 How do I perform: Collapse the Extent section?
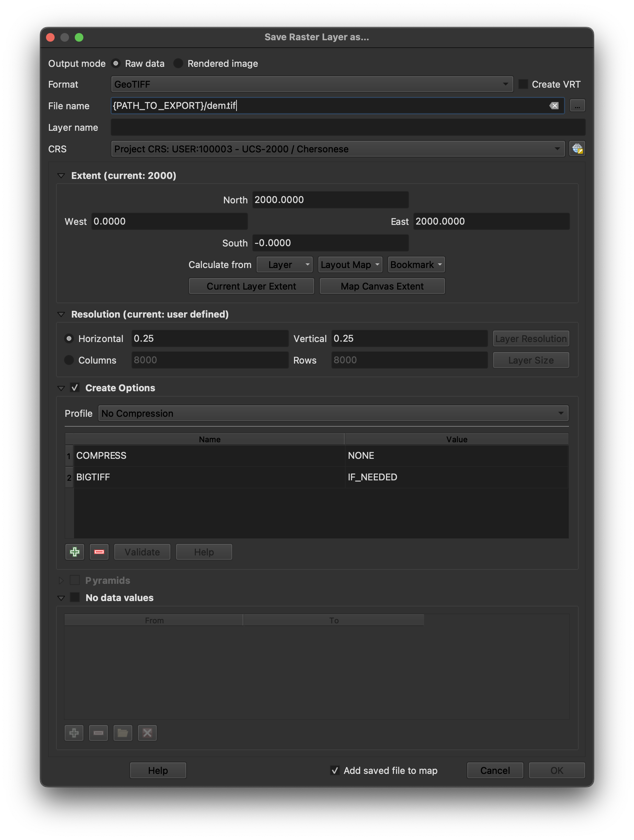61,175
